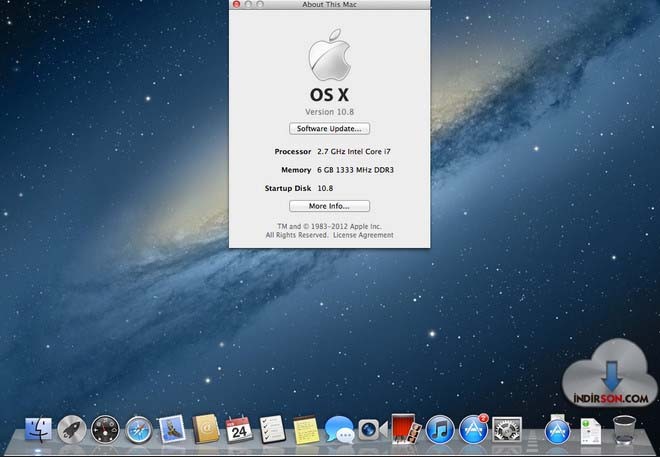
Task: Open System Preferences gear icon
Action: [x=507, y=430]
